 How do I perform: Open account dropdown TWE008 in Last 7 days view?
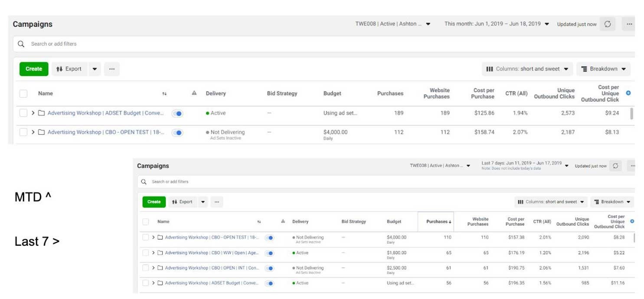[x=440, y=166]
